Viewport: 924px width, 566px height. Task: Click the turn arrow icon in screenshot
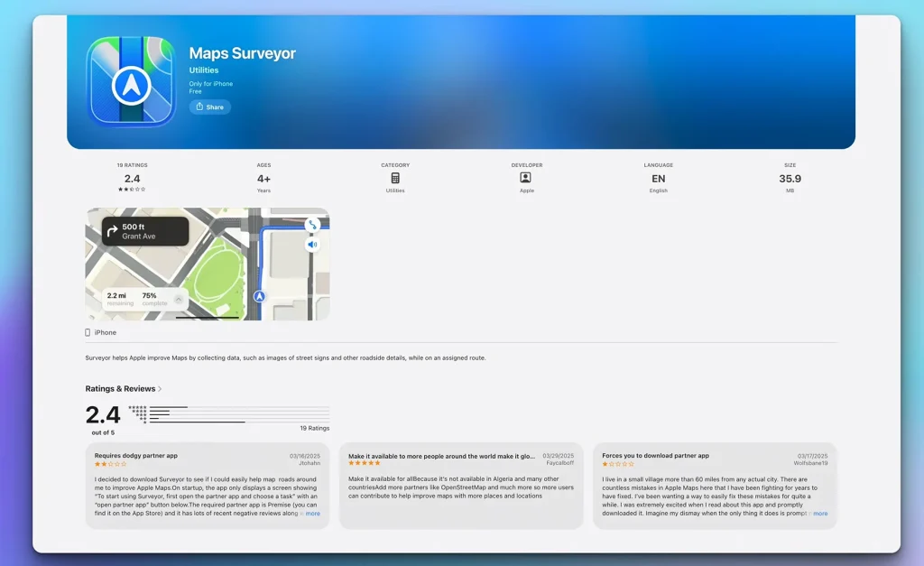pos(112,232)
